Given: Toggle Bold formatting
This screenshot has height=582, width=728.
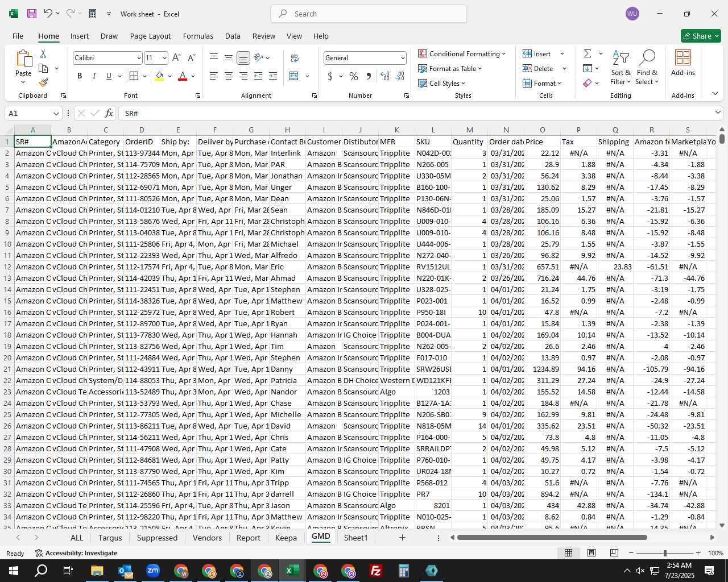Looking at the screenshot, I should (80, 76).
